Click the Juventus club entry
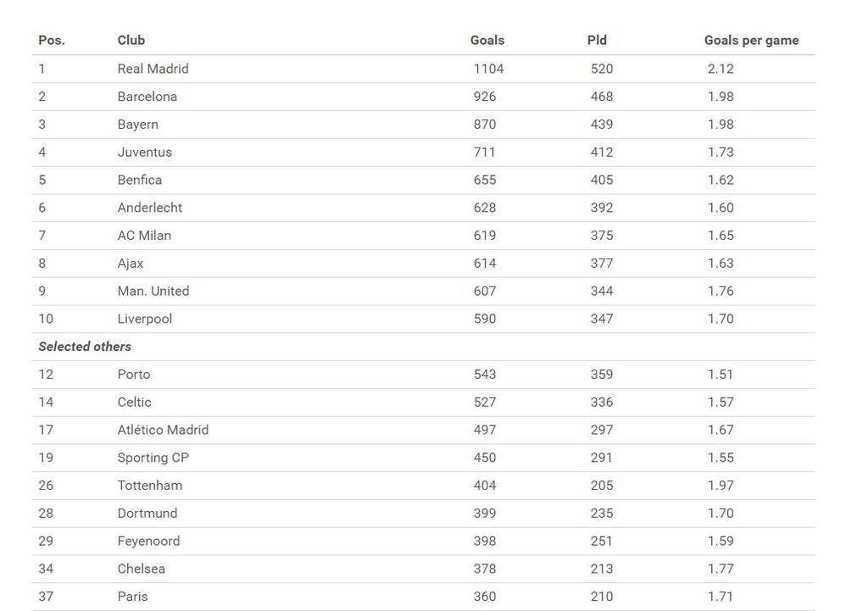The height and width of the screenshot is (611, 868). [x=144, y=153]
